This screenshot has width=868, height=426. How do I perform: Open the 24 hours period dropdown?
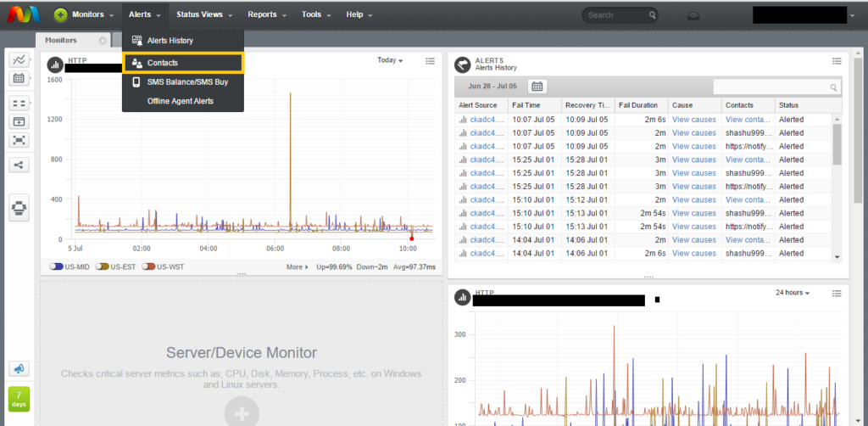[x=793, y=293]
